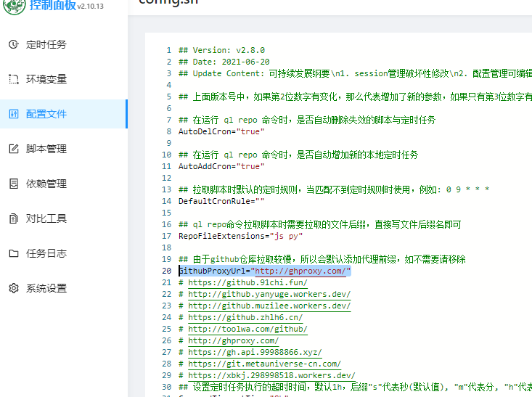The image size is (532, 397).
Task: Click the v2.10.13 version label
Action: pyautogui.click(x=90, y=6)
